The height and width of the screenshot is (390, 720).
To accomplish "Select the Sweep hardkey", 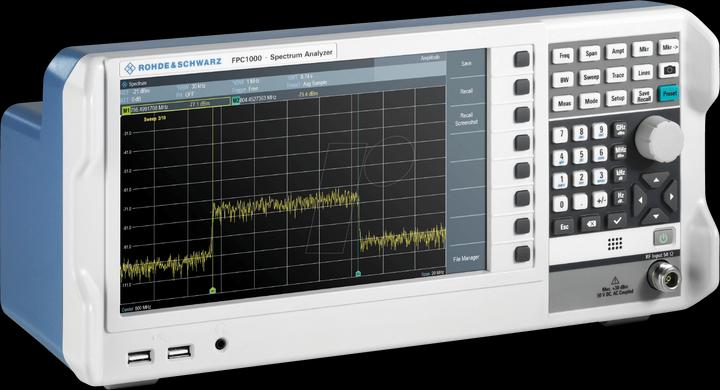I will pos(591,77).
